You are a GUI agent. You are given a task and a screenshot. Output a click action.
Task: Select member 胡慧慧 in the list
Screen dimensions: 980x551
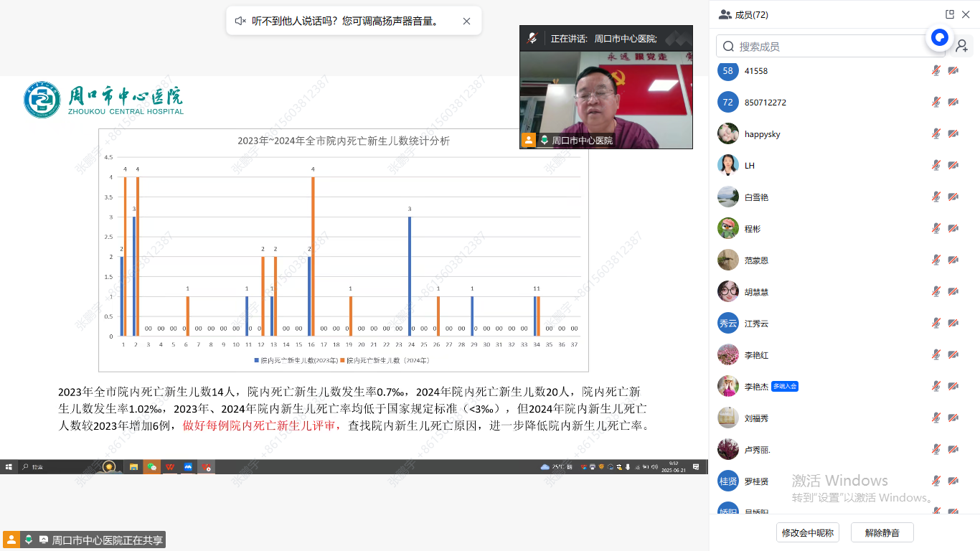pyautogui.click(x=844, y=291)
